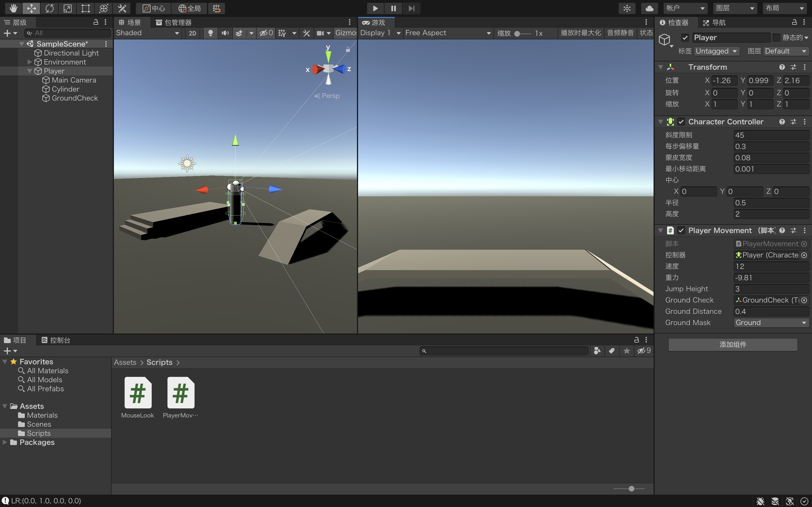Open the Ground Mask dropdown
The image size is (812, 507).
tap(771, 323)
